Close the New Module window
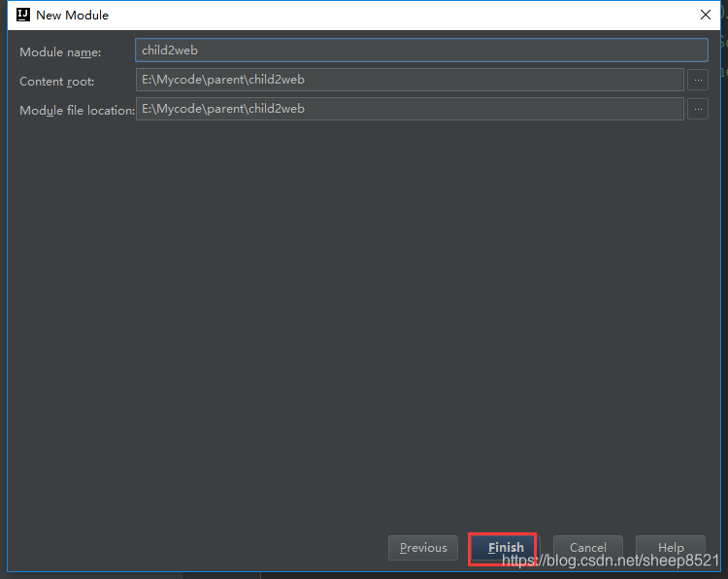The image size is (728, 579). coord(706,15)
